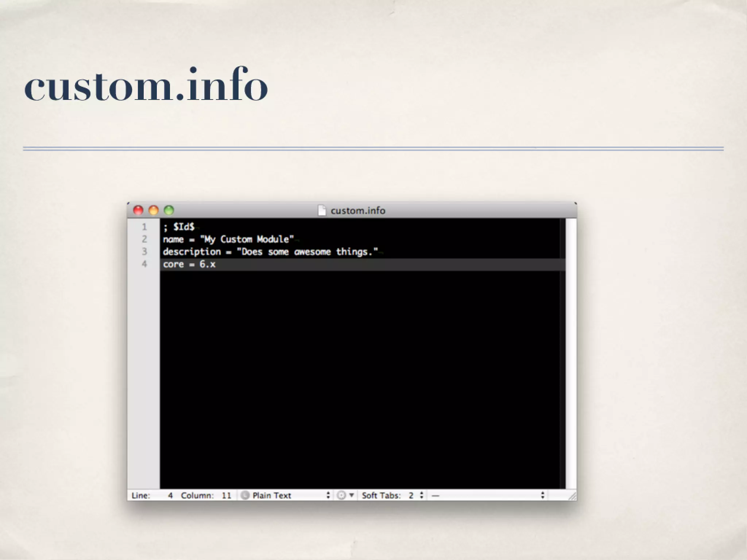Click the red close window button

(x=138, y=210)
